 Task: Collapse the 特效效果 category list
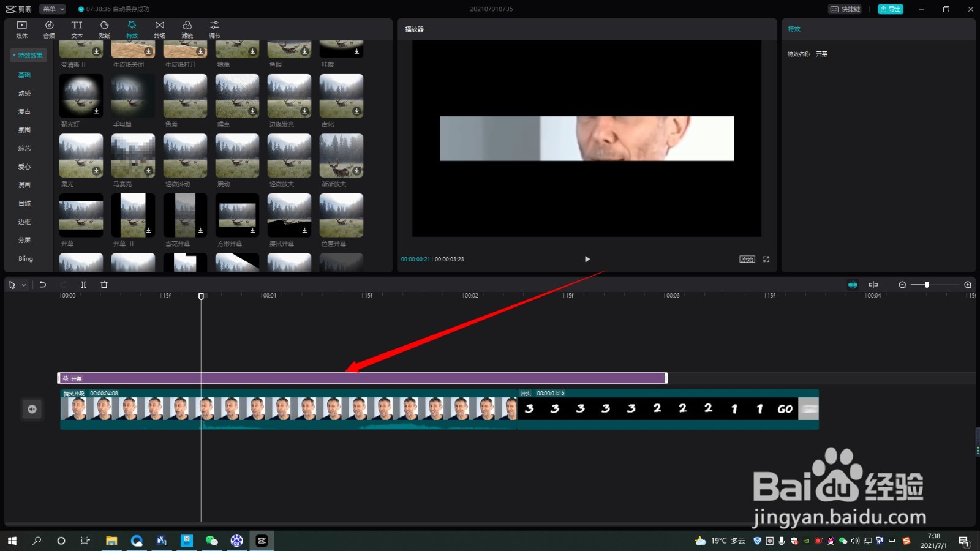point(28,55)
